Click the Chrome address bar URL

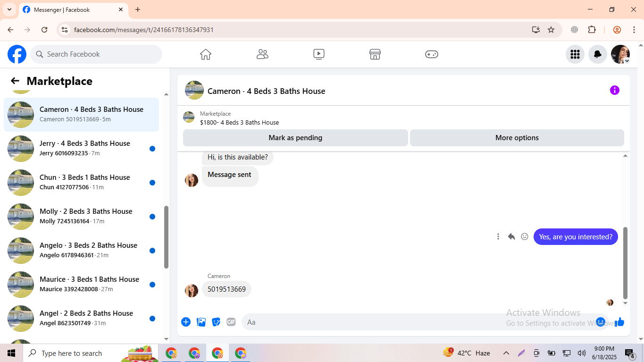tap(144, 30)
